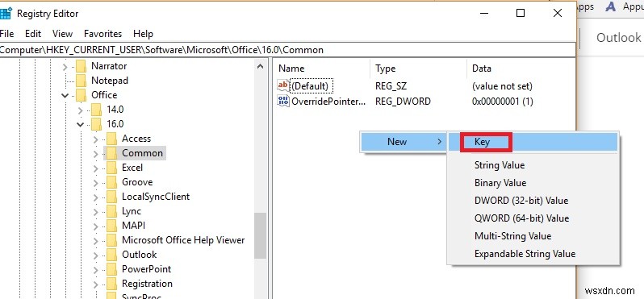Click the Registry Editor app icon in title bar
This screenshot has height=299, width=644.
point(6,14)
